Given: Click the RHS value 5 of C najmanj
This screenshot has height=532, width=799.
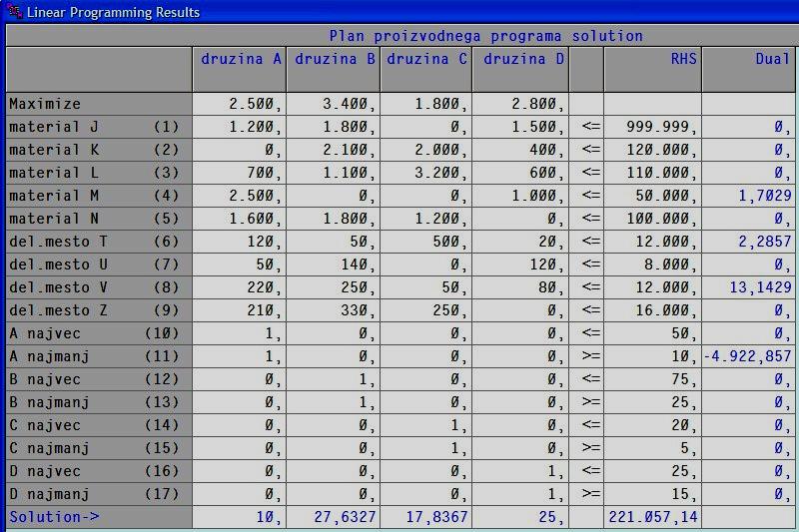Looking at the screenshot, I should pyautogui.click(x=653, y=448).
